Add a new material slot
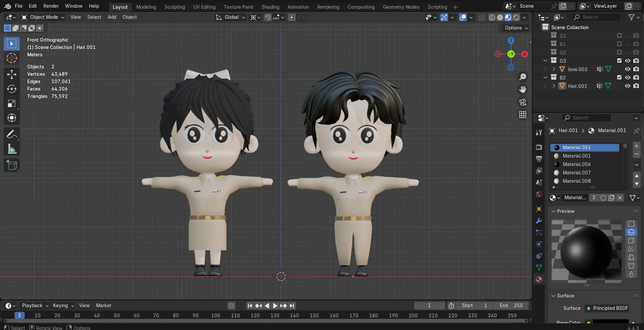This screenshot has width=644, height=330. coord(636,146)
